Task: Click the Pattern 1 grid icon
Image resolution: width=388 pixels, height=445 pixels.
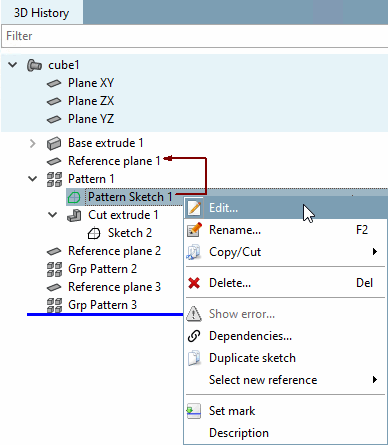Action: pos(54,179)
